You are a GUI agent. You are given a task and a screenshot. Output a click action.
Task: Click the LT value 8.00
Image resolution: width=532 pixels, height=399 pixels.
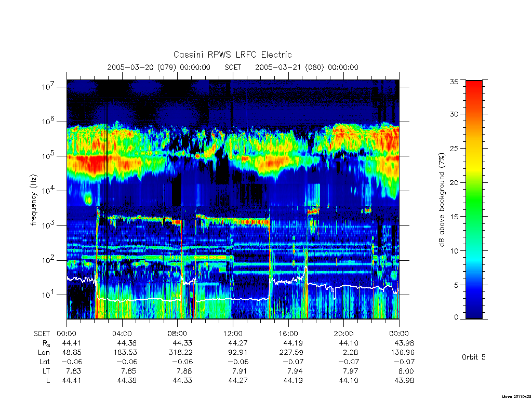[406, 371]
